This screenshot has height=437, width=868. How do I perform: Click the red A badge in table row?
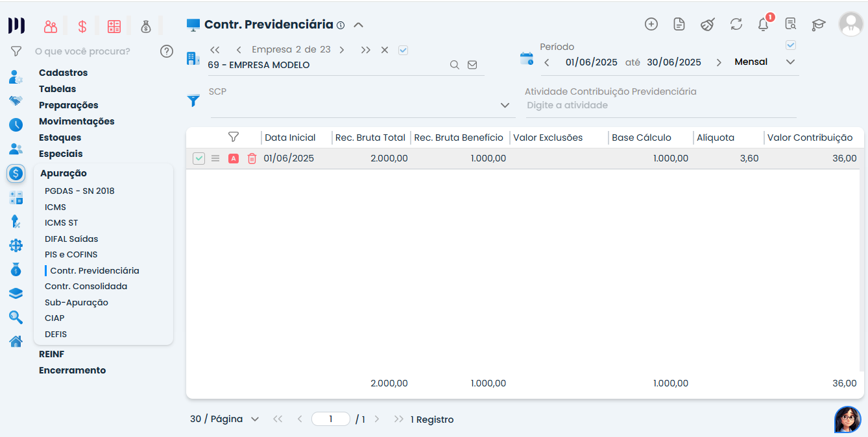point(234,158)
